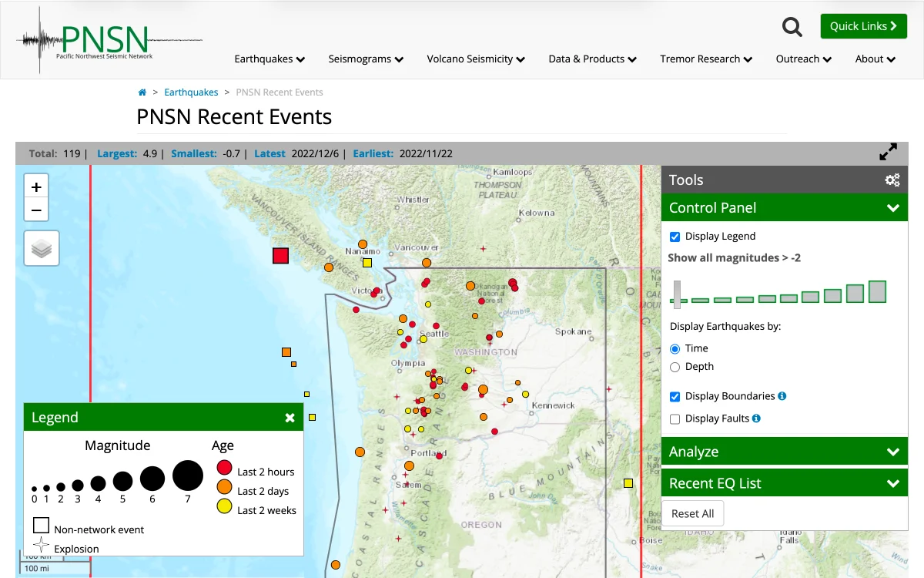The height and width of the screenshot is (578, 924).
Task: Click the red Last 2 hours legend swatch
Action: click(225, 467)
